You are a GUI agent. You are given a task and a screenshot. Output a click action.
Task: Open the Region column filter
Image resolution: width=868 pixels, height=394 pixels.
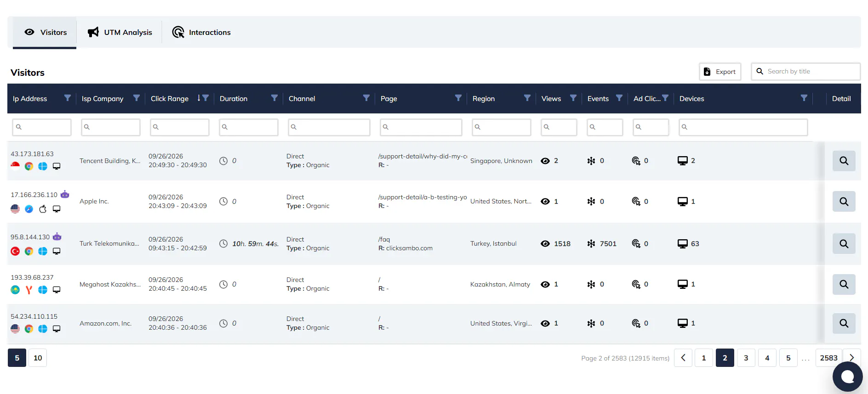(x=527, y=98)
